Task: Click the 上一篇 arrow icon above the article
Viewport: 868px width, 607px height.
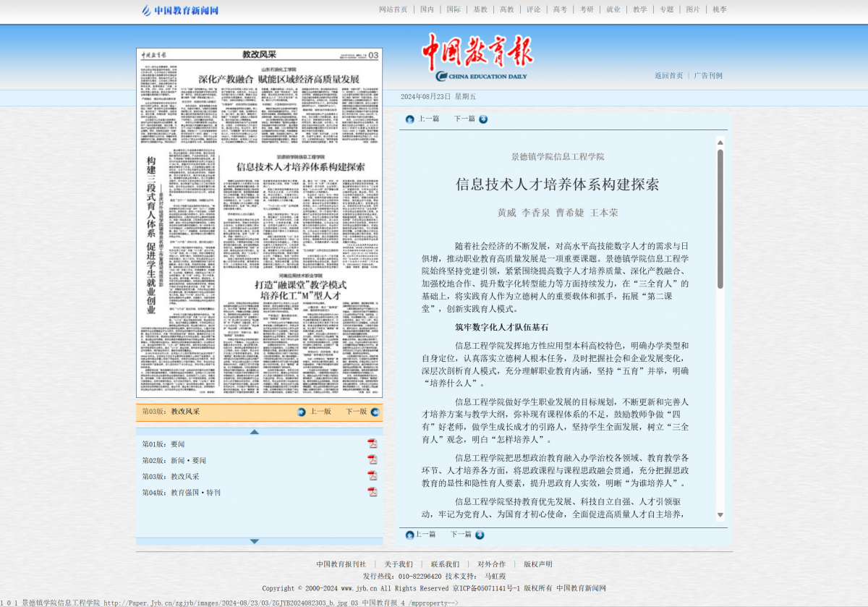Action: (410, 119)
